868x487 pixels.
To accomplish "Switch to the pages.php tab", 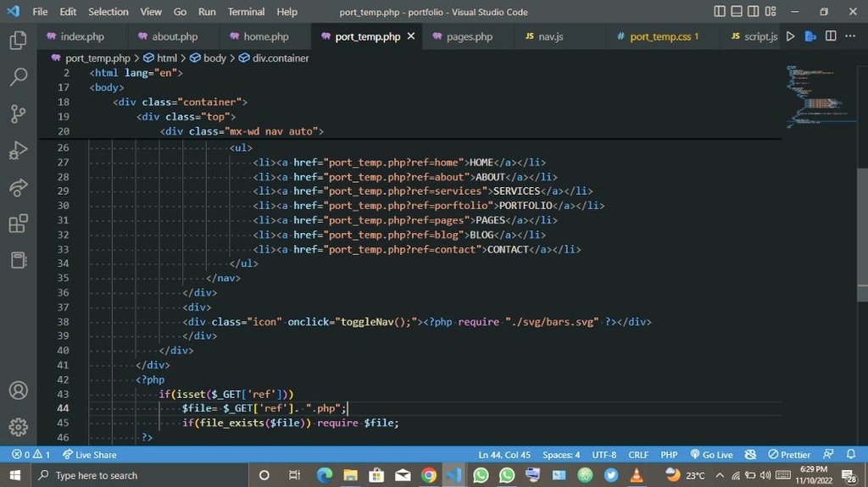I will [469, 36].
